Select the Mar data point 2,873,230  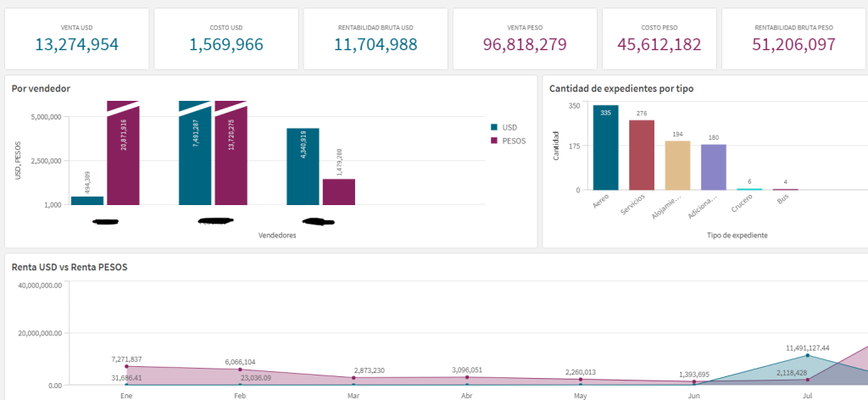pyautogui.click(x=353, y=378)
